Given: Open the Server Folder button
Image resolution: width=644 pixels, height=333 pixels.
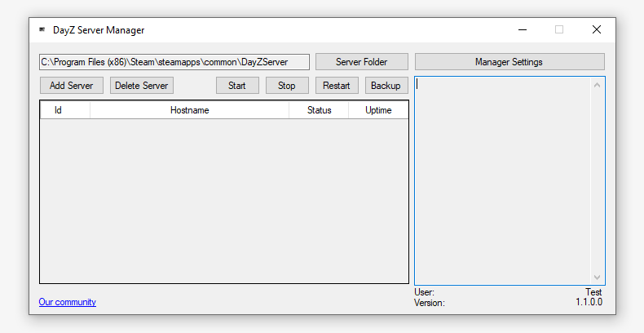Looking at the screenshot, I should point(361,62).
